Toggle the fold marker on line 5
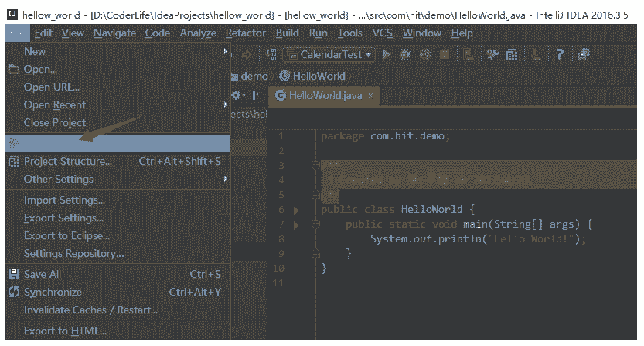 (x=315, y=194)
